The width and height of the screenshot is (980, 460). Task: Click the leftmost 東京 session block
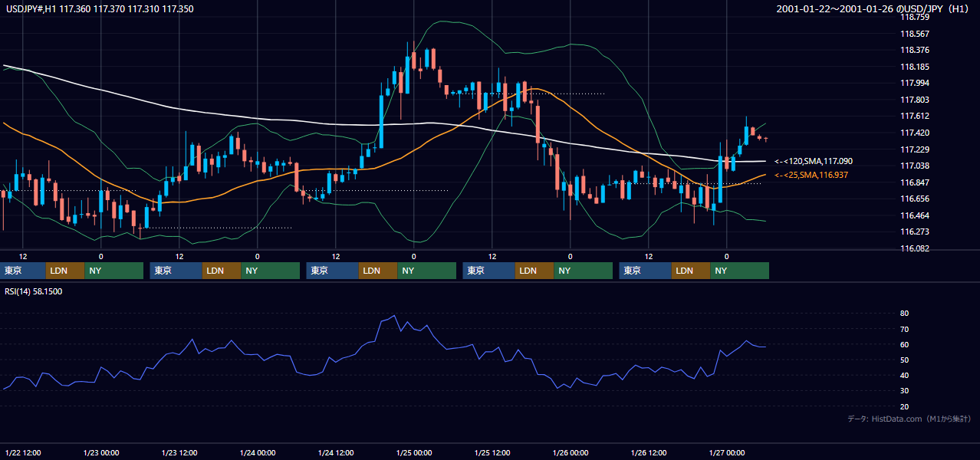click(x=23, y=271)
